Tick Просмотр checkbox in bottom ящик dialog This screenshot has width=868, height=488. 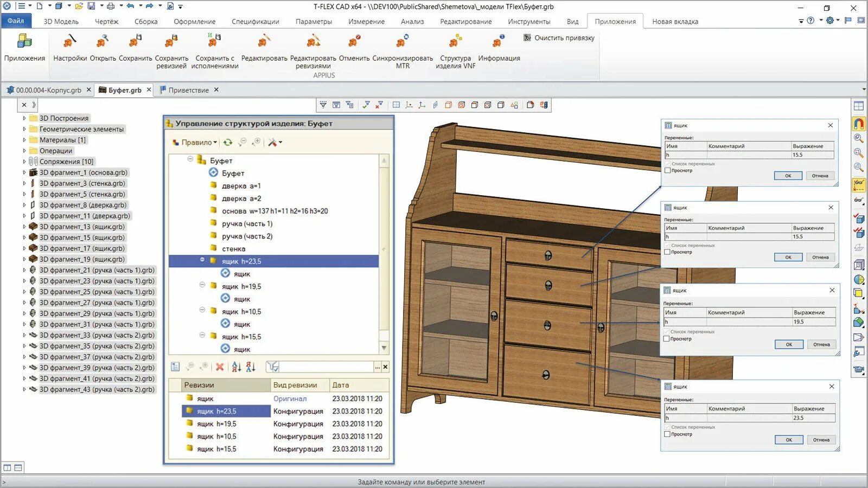(x=667, y=434)
